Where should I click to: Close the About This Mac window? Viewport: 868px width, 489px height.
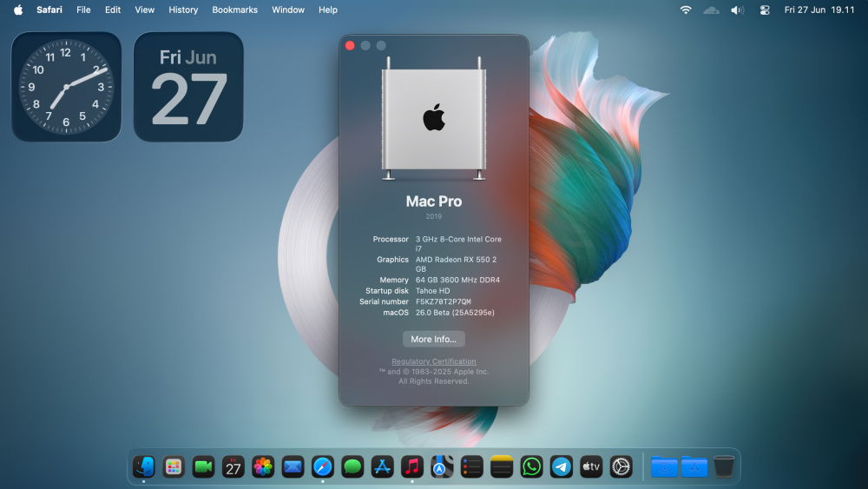pyautogui.click(x=350, y=45)
